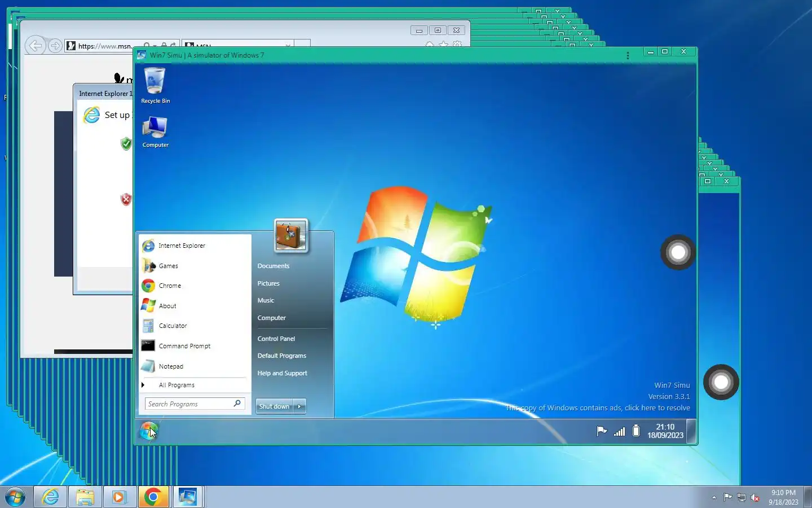The image size is (812, 508).
Task: Click the Shut down button
Action: tap(274, 406)
